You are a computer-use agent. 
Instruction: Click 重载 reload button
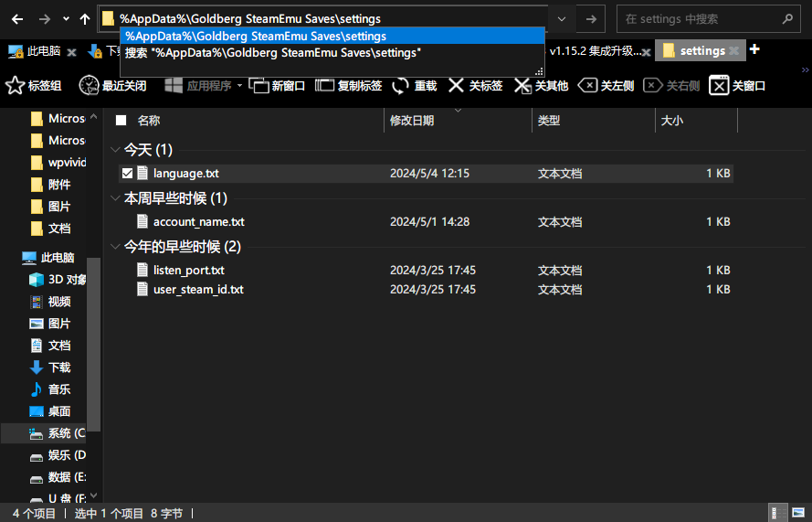(415, 86)
